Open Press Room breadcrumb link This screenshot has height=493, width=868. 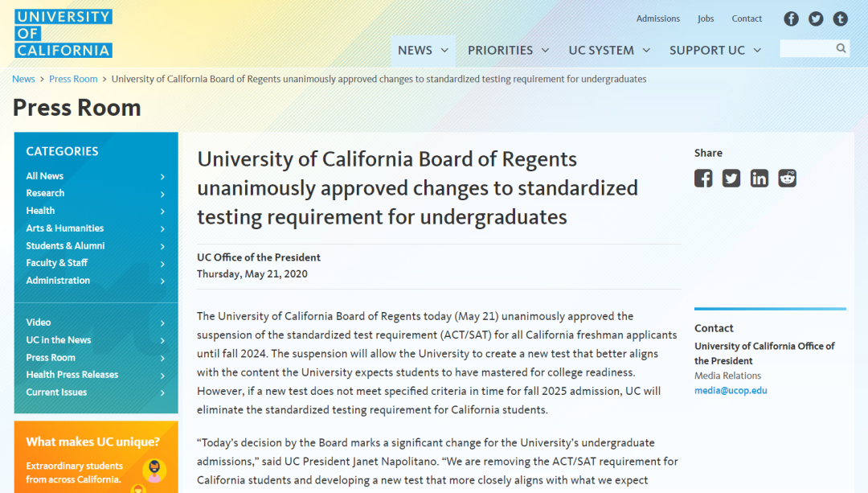coord(73,79)
